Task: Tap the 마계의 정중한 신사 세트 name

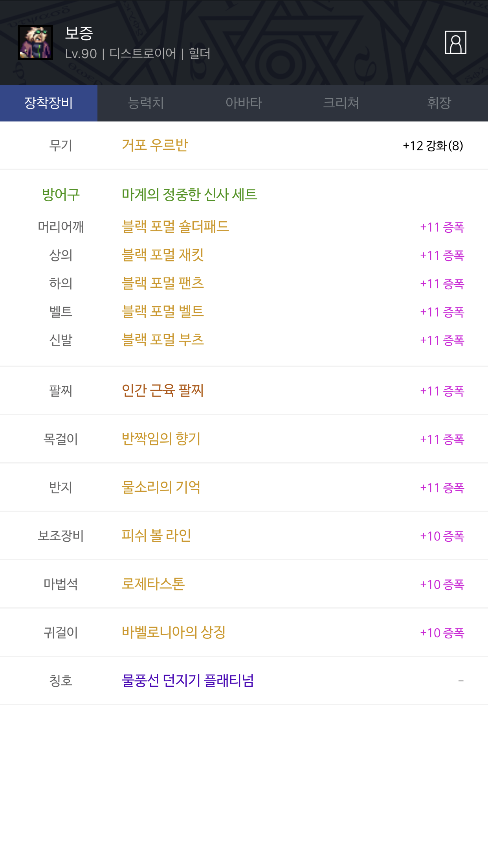Action: [x=189, y=195]
